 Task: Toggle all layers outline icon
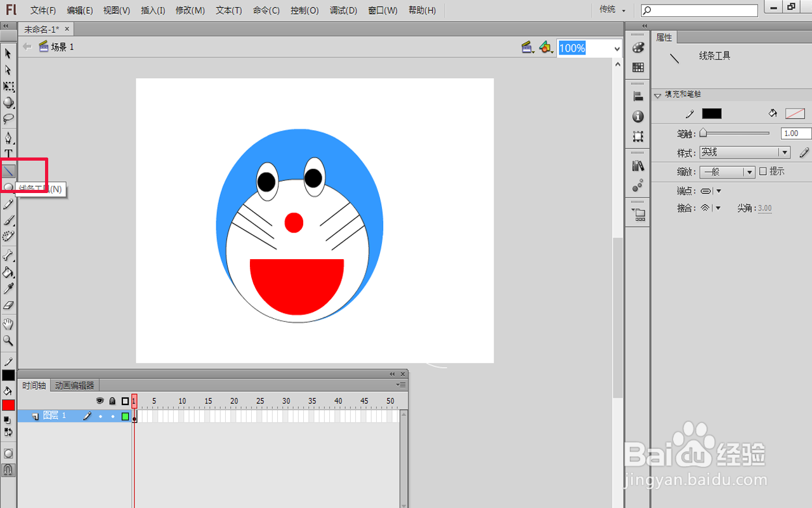[x=125, y=401]
